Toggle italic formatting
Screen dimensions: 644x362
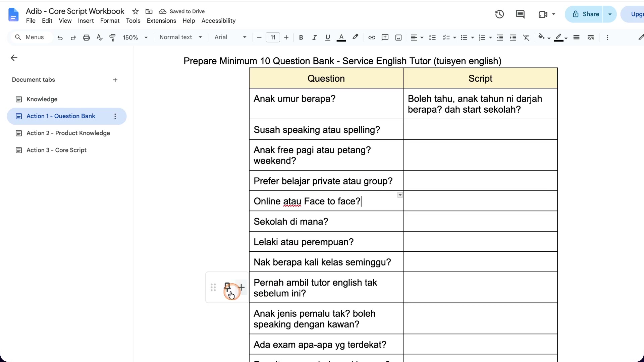(314, 38)
